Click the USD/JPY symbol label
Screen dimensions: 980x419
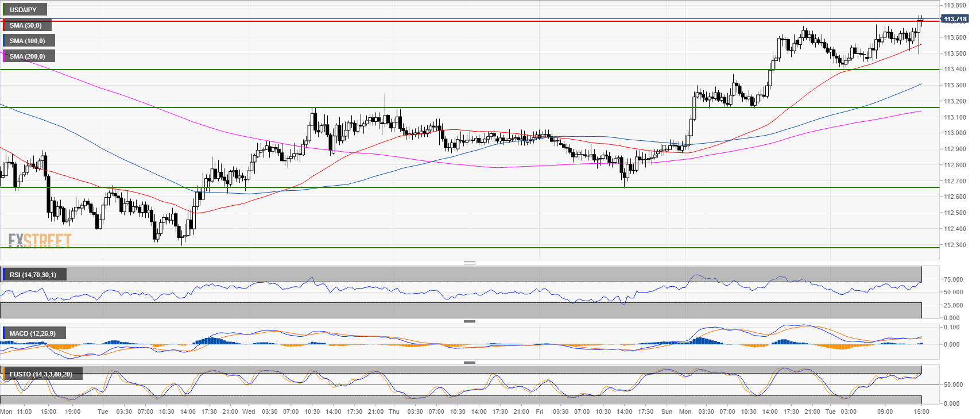click(x=24, y=10)
